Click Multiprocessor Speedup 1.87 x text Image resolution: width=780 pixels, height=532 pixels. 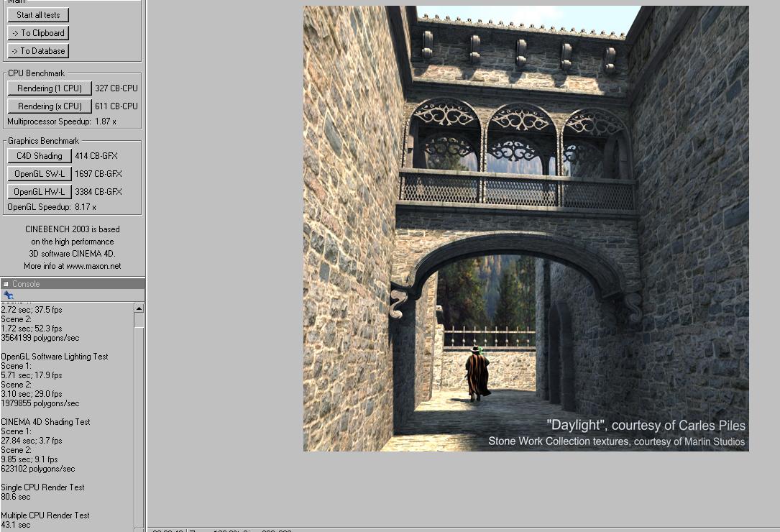[62, 121]
